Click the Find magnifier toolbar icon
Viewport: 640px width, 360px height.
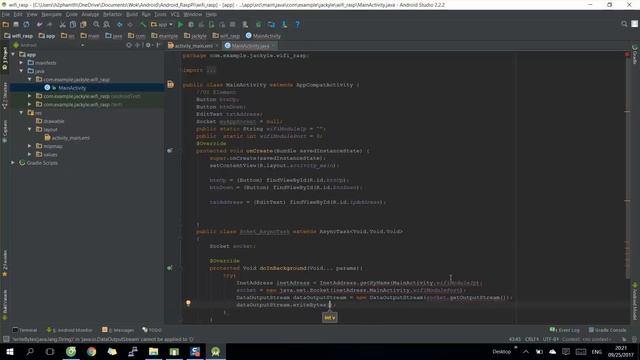point(96,24)
